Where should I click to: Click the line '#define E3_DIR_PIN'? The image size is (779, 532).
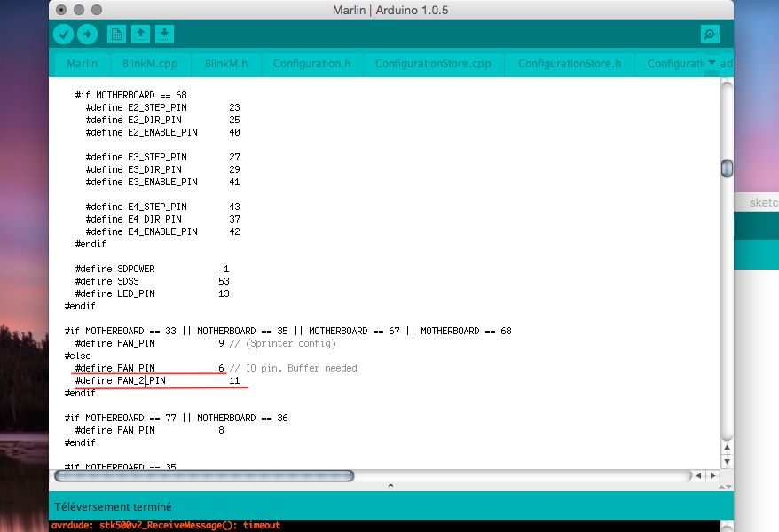point(158,169)
